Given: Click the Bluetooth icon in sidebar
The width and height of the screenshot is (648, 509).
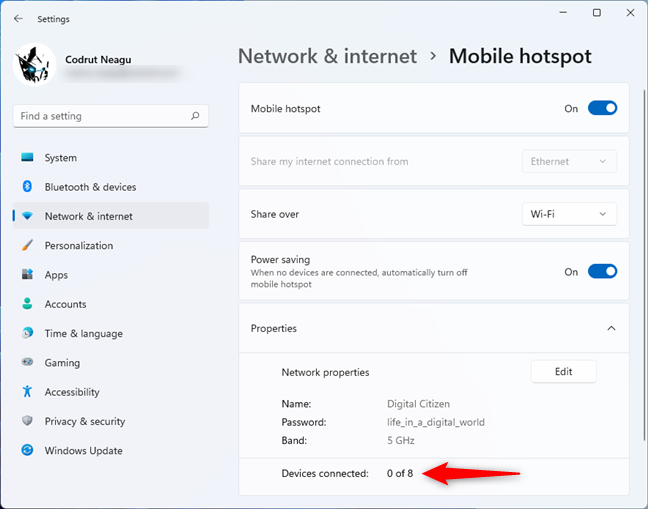Looking at the screenshot, I should (27, 186).
